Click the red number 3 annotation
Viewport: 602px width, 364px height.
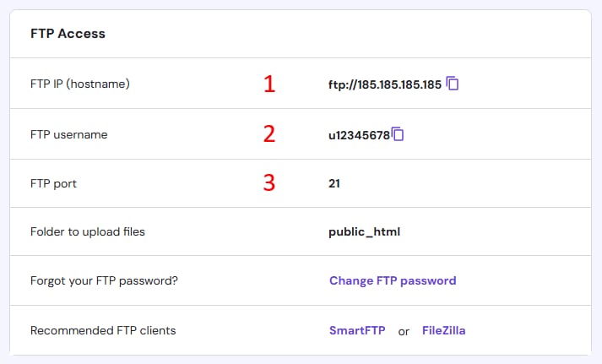tap(269, 182)
